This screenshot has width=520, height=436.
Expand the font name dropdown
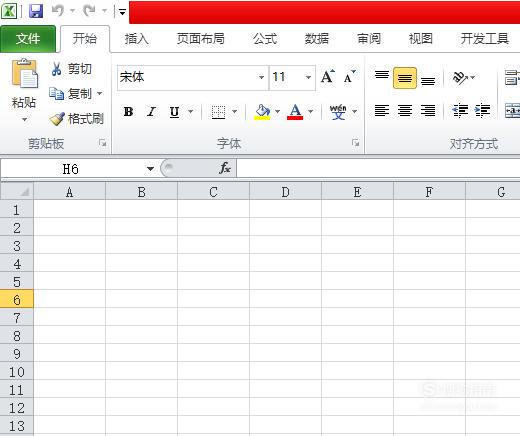262,78
